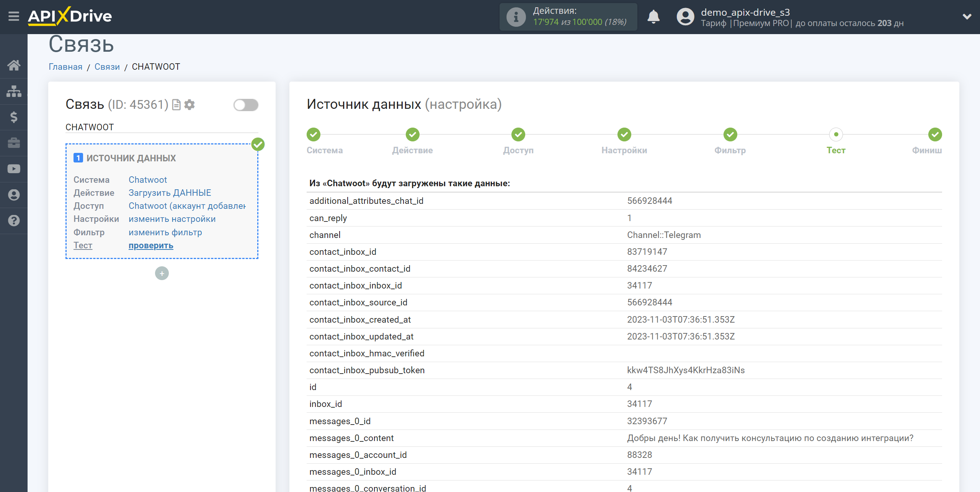Screen dimensions: 980x492
Task: Click the messages_0_id value 32393677
Action: [x=647, y=421]
